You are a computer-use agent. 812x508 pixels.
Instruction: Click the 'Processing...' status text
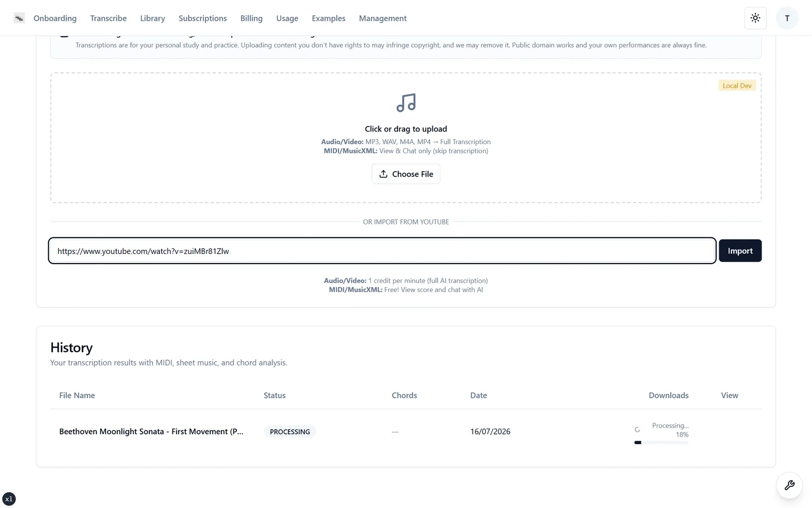[x=670, y=426]
